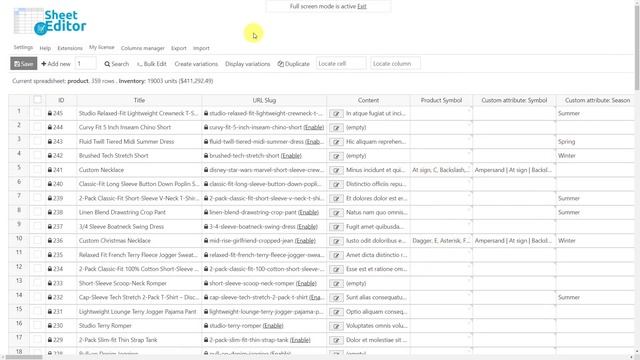The image size is (640, 360).
Task: Open content editor for Linen Blend Drawstring Crop Pant
Action: click(336, 213)
